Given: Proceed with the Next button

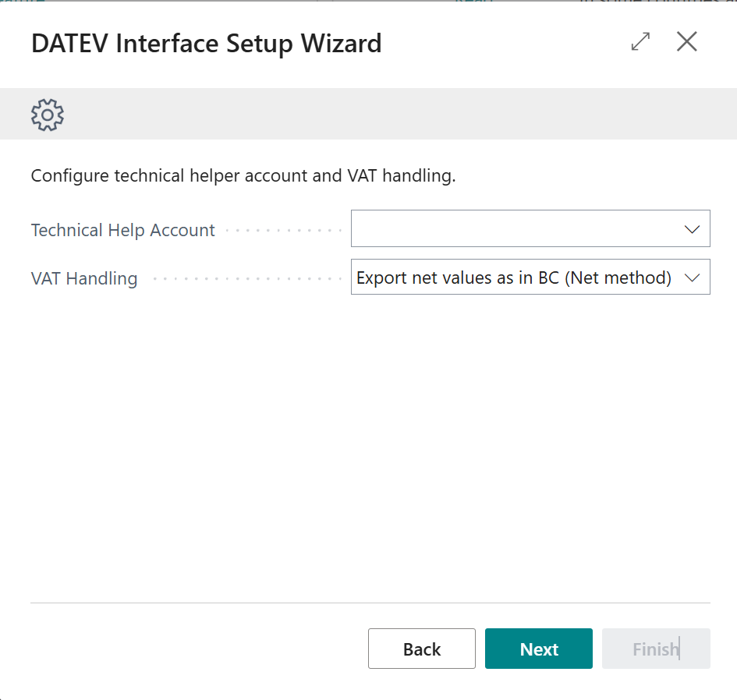Looking at the screenshot, I should (539, 649).
